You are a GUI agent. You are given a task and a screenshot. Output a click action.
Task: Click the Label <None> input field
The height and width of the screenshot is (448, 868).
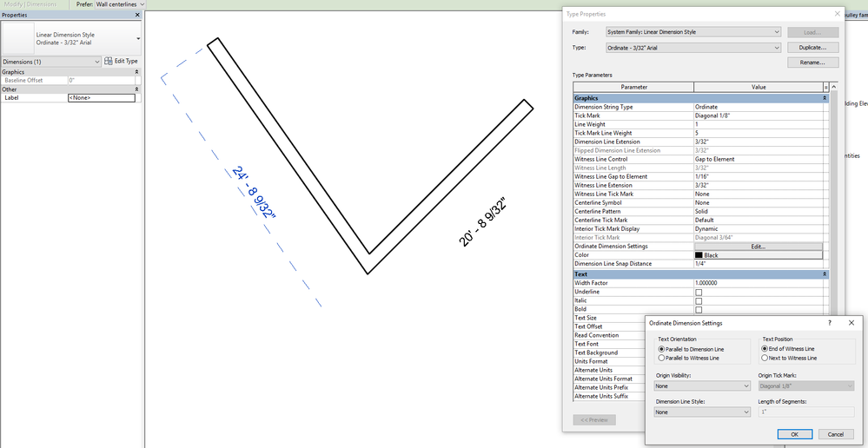point(102,98)
